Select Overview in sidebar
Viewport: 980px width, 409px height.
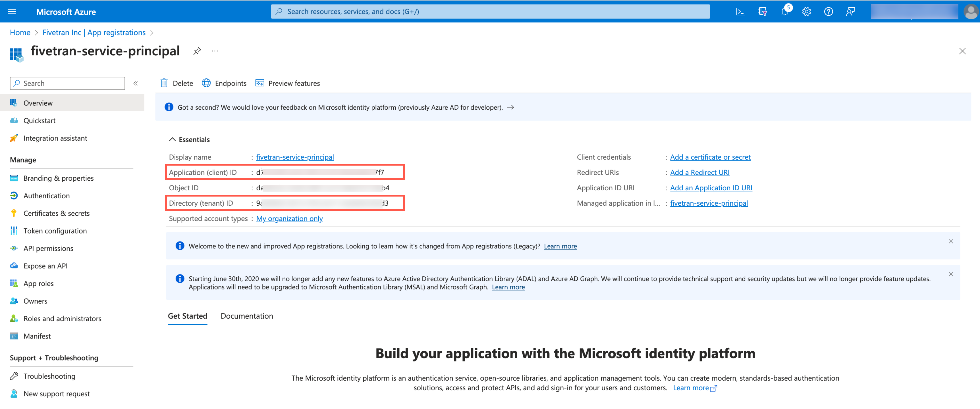(72, 103)
